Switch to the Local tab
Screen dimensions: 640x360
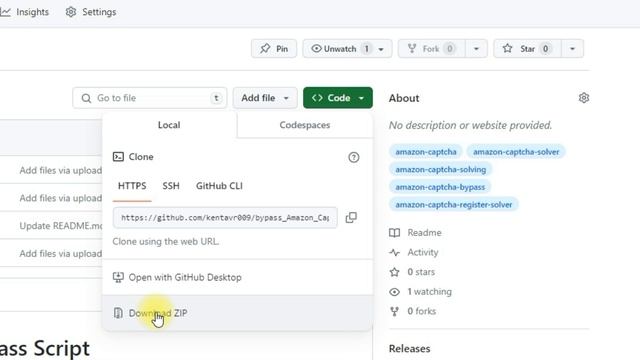click(169, 125)
